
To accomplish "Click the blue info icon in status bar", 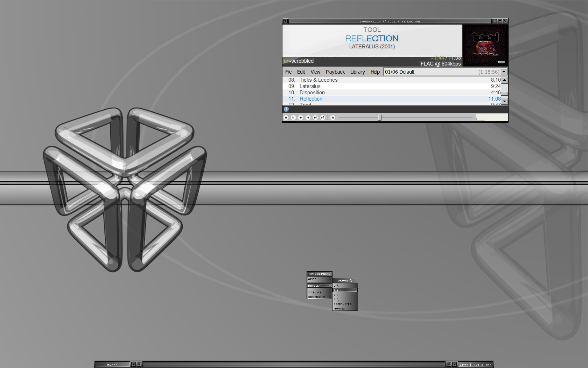I will pyautogui.click(x=286, y=109).
